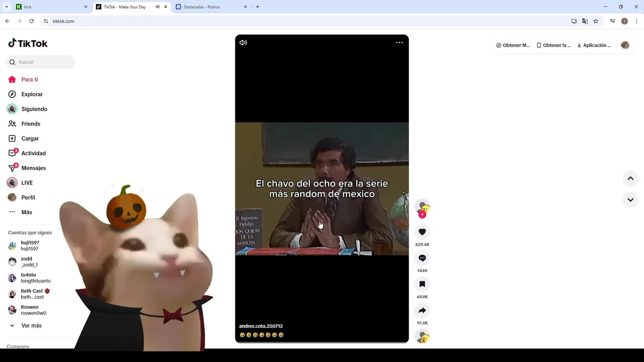Expand the Company footer section
The image size is (644, 362).
click(18, 346)
